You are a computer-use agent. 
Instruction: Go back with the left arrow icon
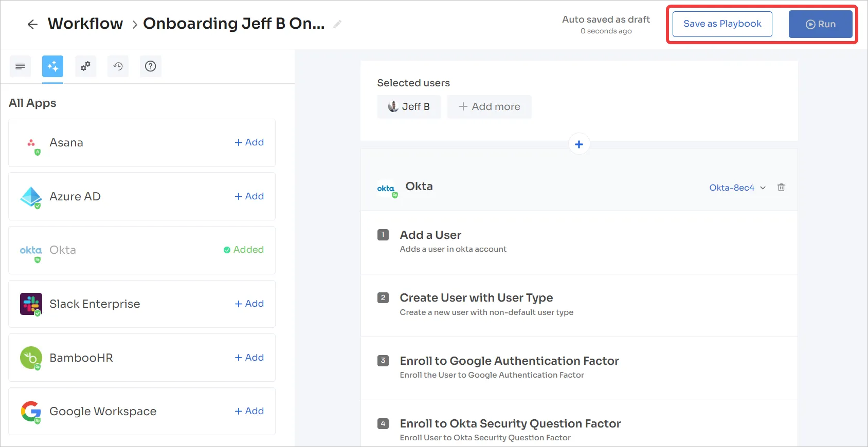[32, 24]
